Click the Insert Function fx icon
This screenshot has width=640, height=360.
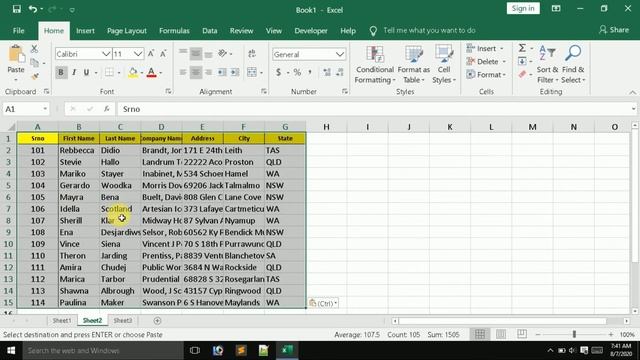(107, 109)
